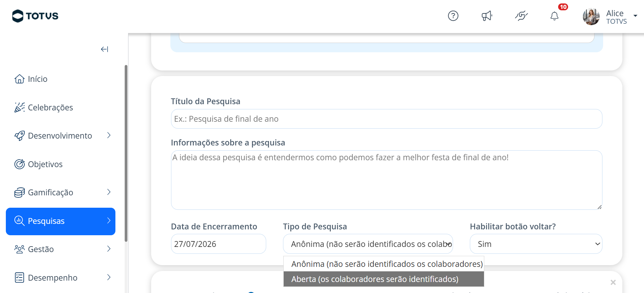Collapse the sidebar with the arrow icon

pos(104,49)
